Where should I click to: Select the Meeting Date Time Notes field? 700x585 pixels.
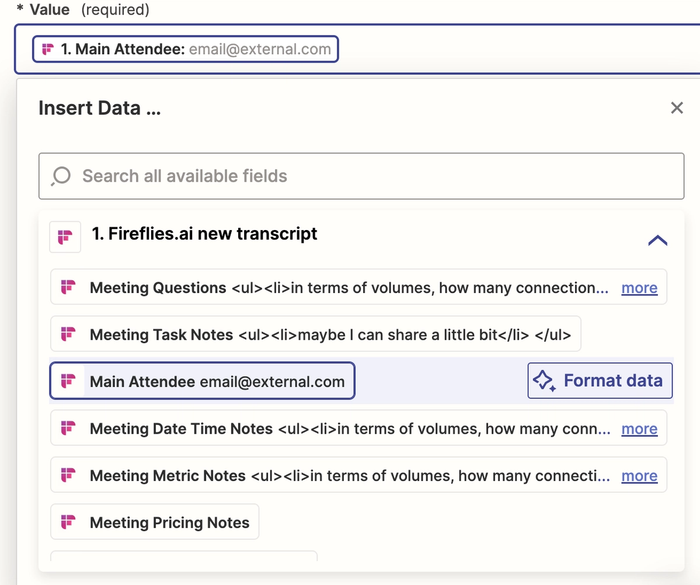pyautogui.click(x=358, y=428)
